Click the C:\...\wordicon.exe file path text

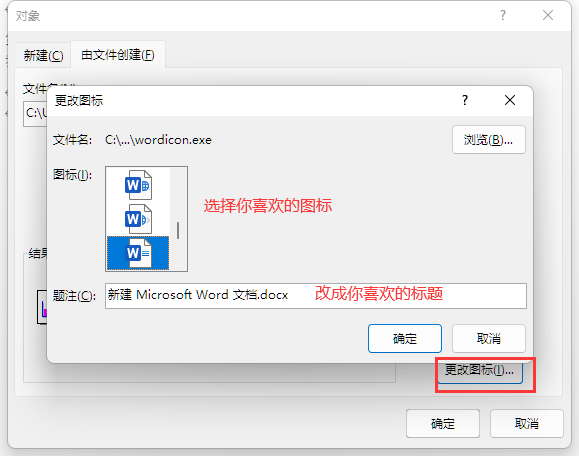tap(158, 140)
